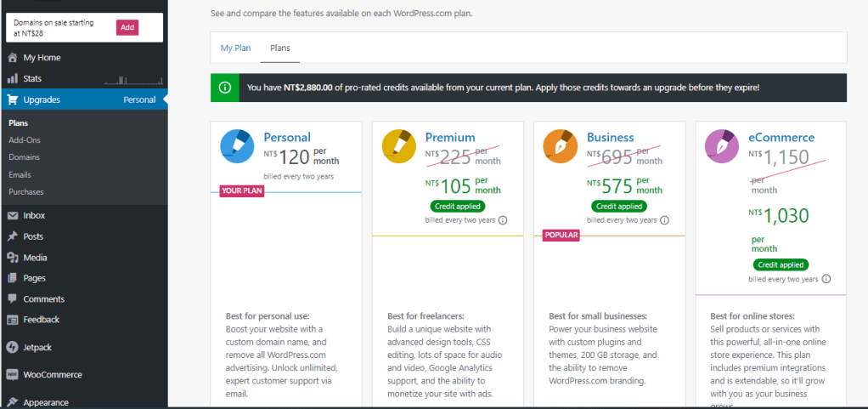This screenshot has width=868, height=409.
Task: Open WooCommerce in the sidebar
Action: coord(52,374)
